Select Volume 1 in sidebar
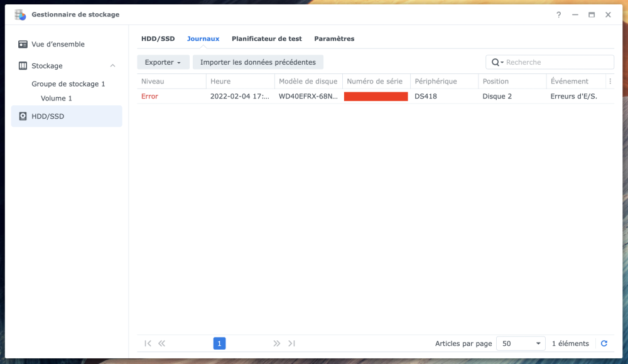 57,98
